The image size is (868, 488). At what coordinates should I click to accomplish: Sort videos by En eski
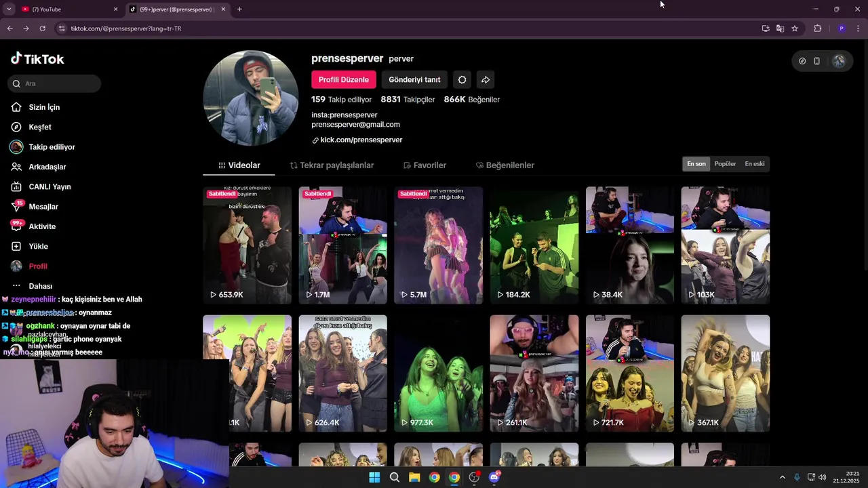[x=755, y=164]
